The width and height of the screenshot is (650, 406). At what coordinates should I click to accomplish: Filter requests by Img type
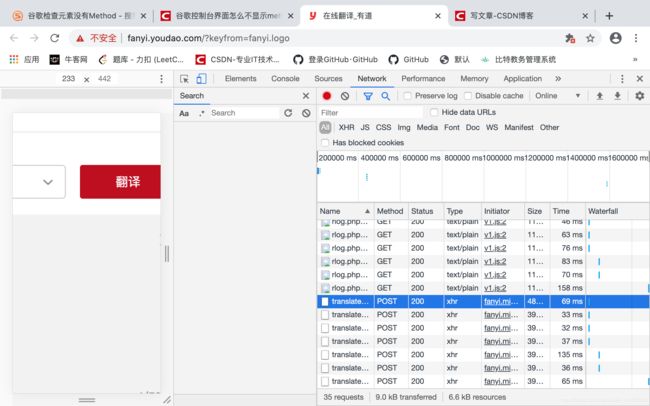pos(404,127)
